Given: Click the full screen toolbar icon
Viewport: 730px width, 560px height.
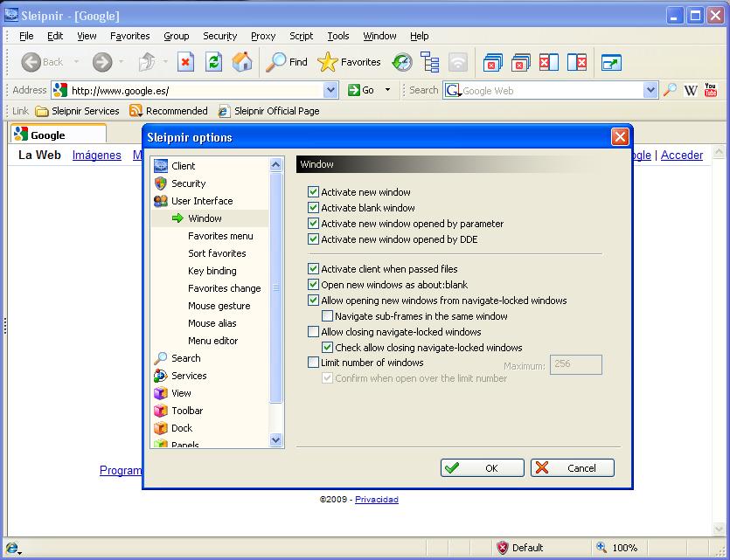Looking at the screenshot, I should pyautogui.click(x=611, y=62).
